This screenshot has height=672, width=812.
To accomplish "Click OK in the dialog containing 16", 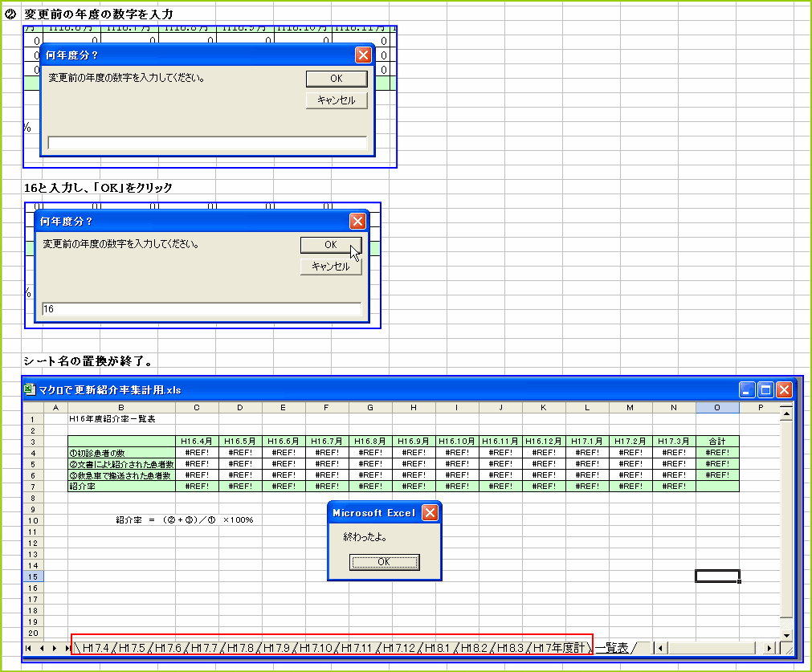I will (331, 245).
